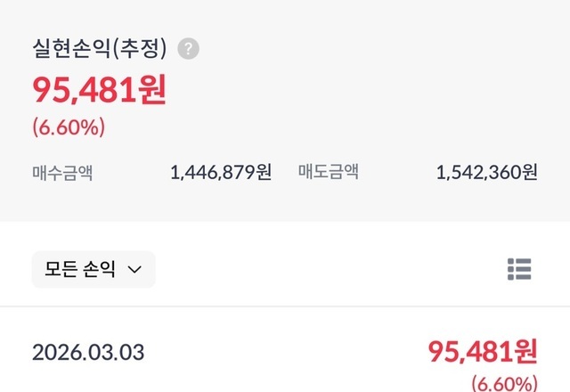Image resolution: width=570 pixels, height=392 pixels.
Task: Tap the (6.60%) rate below the total
Action: [x=69, y=127]
